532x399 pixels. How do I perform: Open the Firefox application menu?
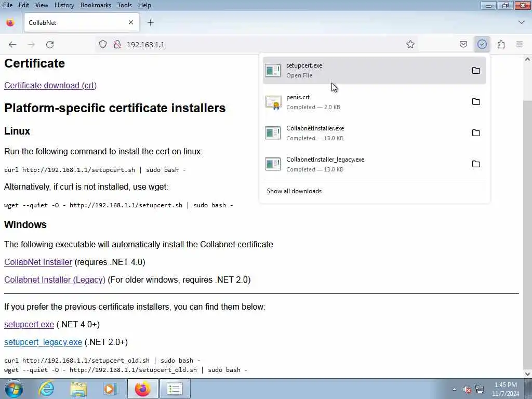pos(520,45)
